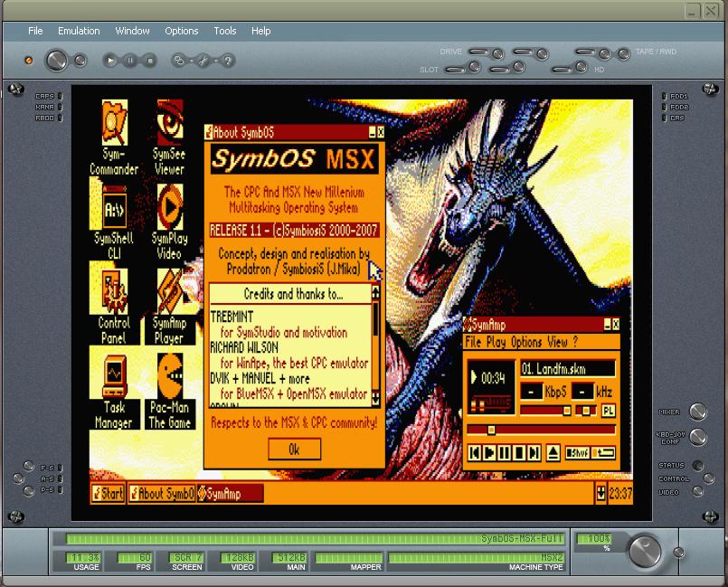Launch the SymSee Viewer icon

point(169,137)
